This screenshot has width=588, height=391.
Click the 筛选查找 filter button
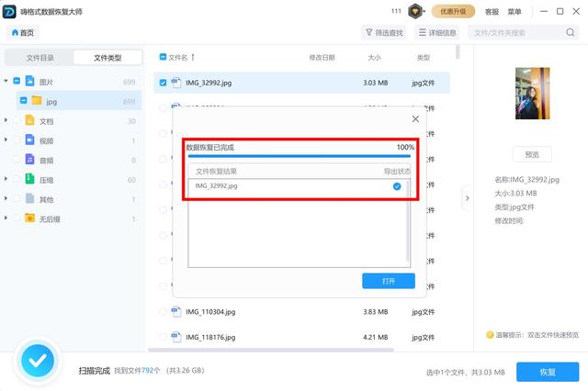coord(384,33)
